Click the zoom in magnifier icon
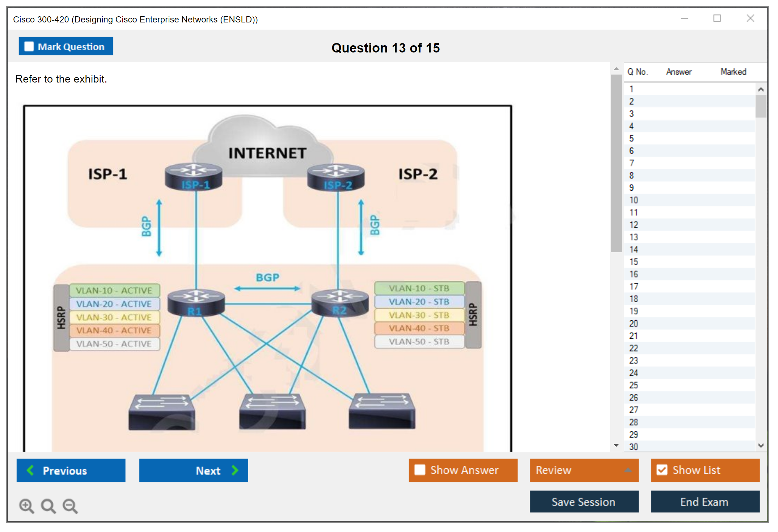778x532 pixels. [x=26, y=506]
